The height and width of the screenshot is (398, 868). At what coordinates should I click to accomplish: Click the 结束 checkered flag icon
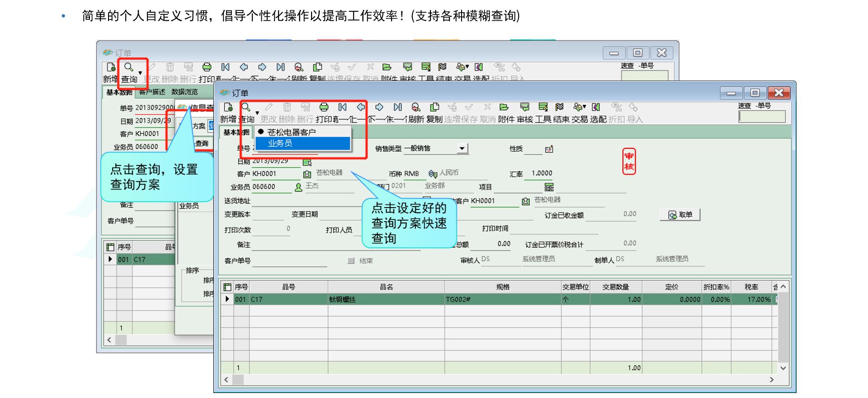(x=560, y=107)
